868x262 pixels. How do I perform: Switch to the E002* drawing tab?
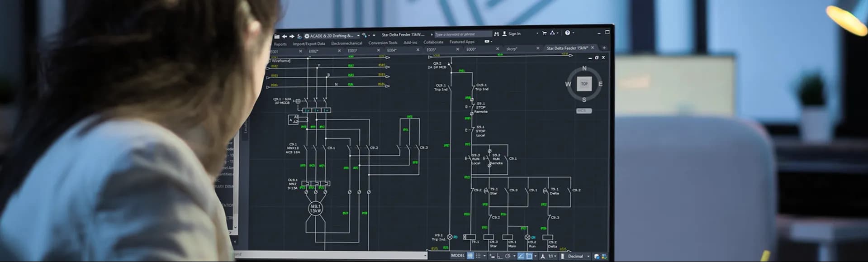click(314, 51)
